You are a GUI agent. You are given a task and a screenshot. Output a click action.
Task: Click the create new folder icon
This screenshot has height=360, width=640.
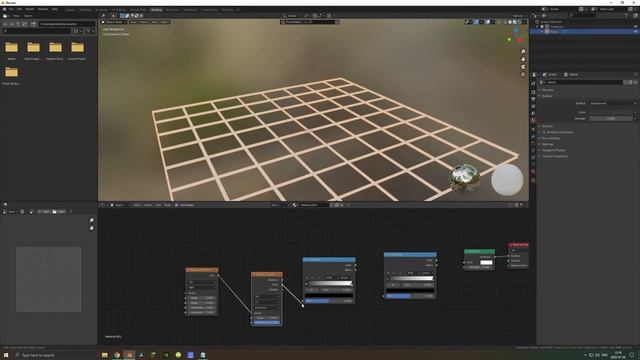pyautogui.click(x=33, y=24)
